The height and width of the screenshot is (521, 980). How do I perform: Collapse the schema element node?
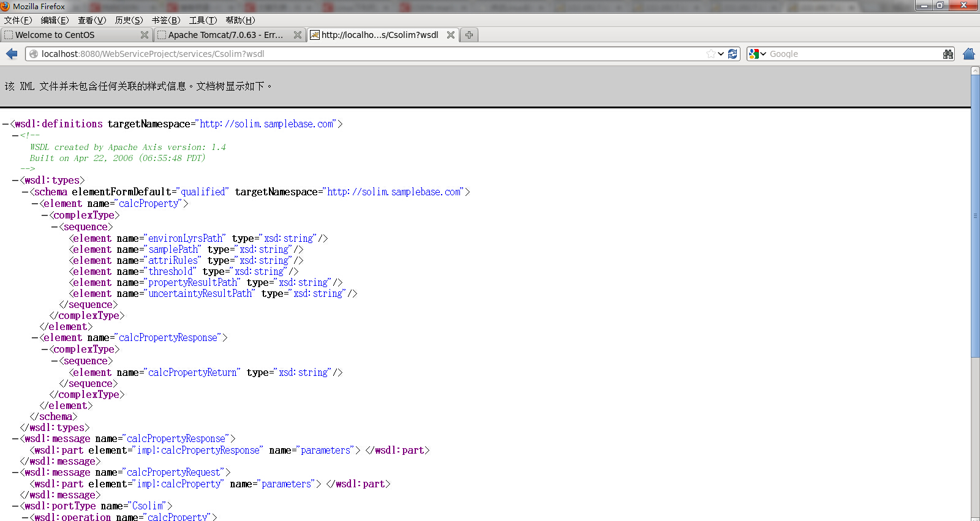click(x=25, y=192)
